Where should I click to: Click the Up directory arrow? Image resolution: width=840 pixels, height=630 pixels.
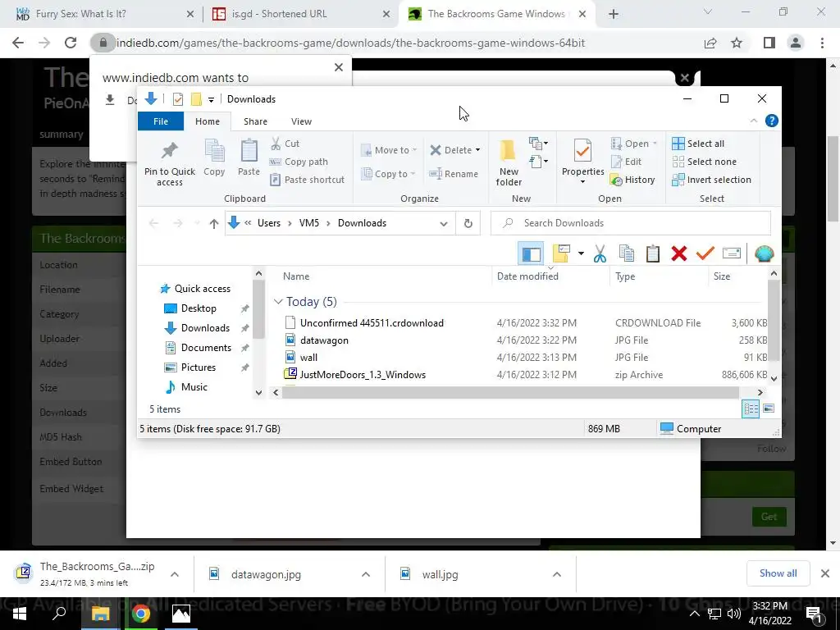click(214, 223)
